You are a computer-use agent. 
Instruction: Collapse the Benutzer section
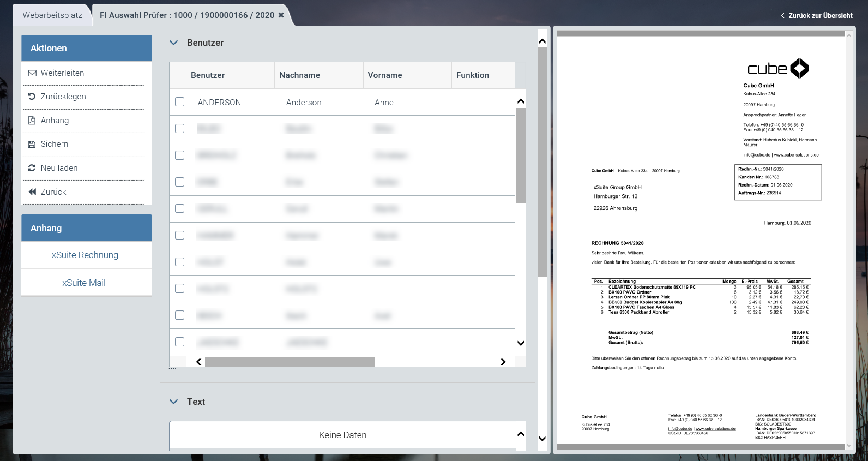tap(174, 43)
